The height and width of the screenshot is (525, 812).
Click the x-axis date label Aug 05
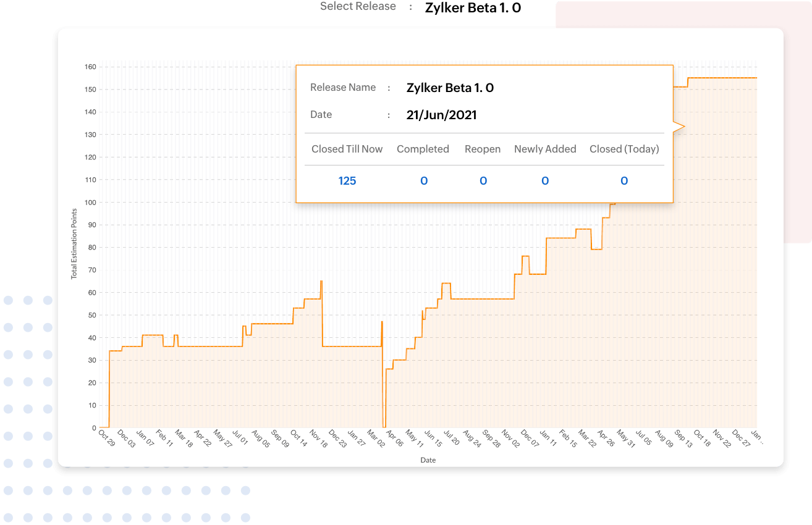[x=261, y=438]
